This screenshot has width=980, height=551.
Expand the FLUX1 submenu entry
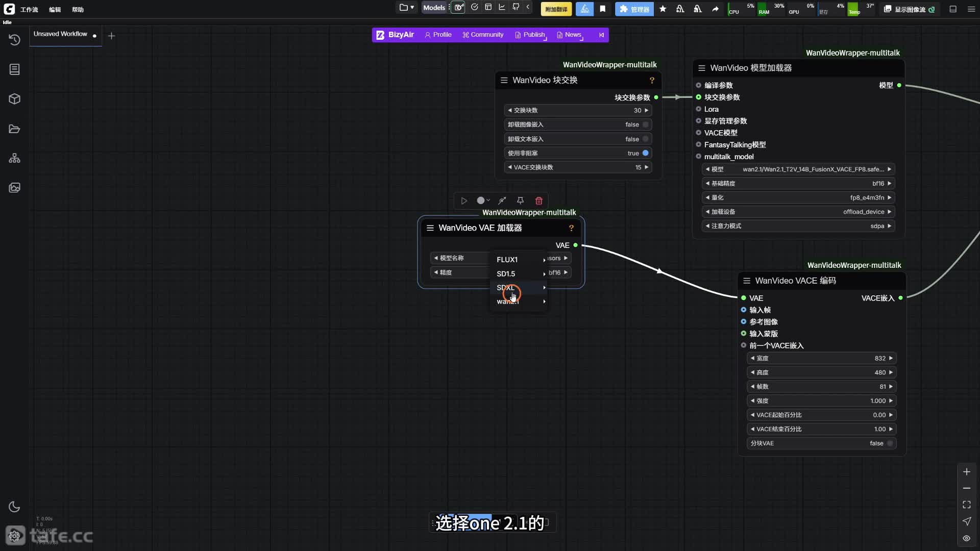519,260
